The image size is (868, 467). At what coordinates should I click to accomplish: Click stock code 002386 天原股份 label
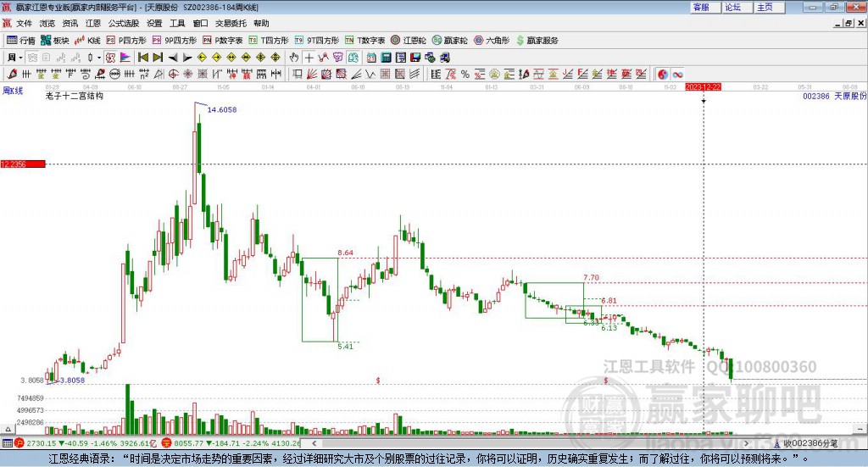(834, 97)
